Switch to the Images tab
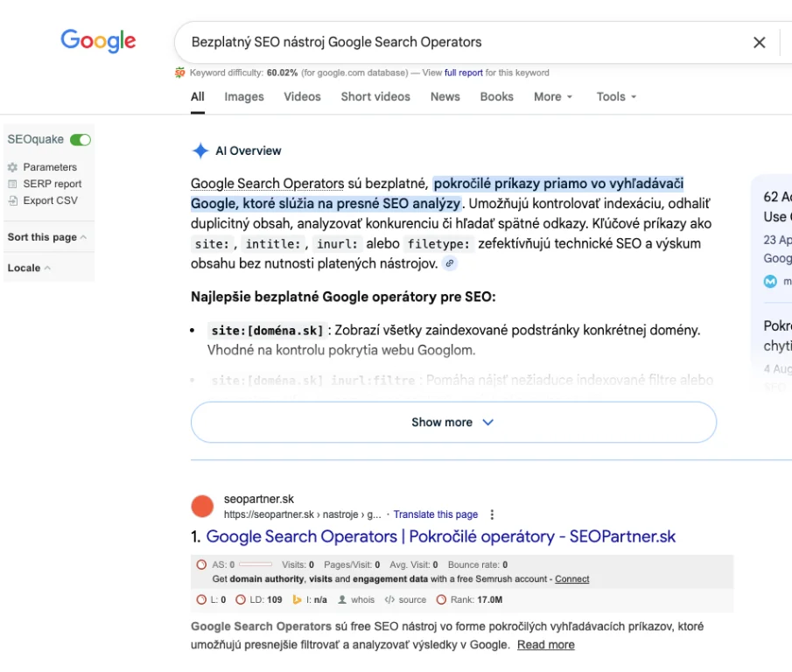Screen dimensions: 792x672 point(243,97)
